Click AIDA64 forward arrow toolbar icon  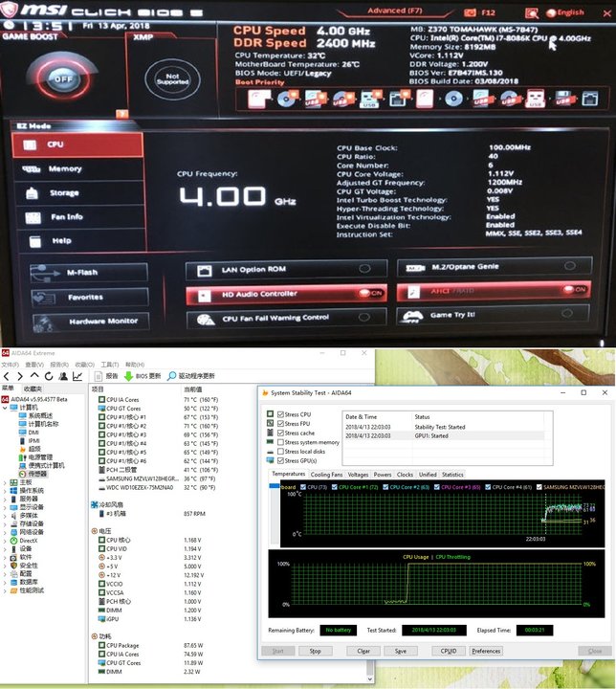click(x=20, y=376)
